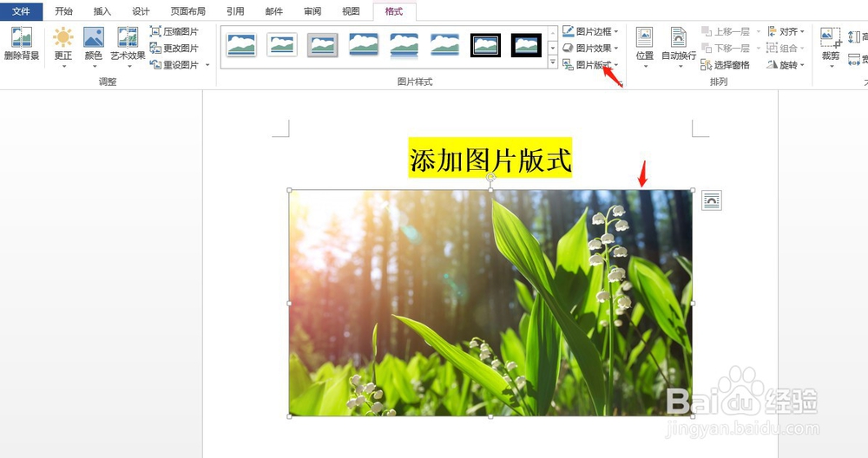This screenshot has height=458, width=868.
Task: Open Group (组合) dropdown
Action: [786, 48]
